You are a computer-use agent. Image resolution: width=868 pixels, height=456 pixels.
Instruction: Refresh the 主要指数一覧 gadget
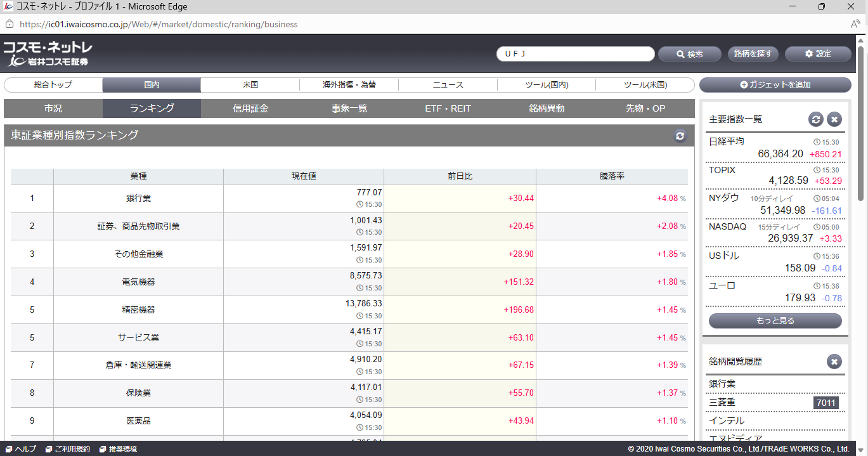click(x=816, y=119)
